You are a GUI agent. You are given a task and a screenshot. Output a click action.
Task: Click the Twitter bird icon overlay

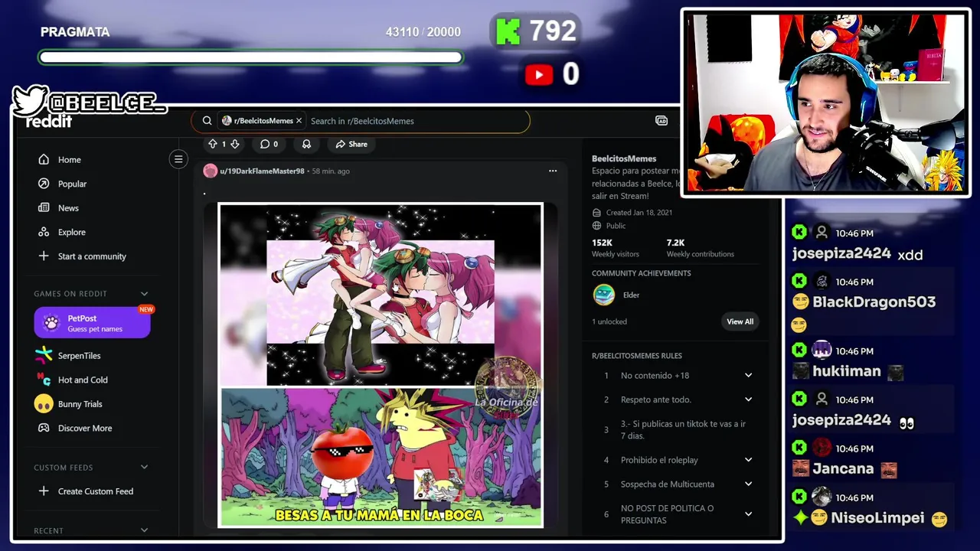30,99
